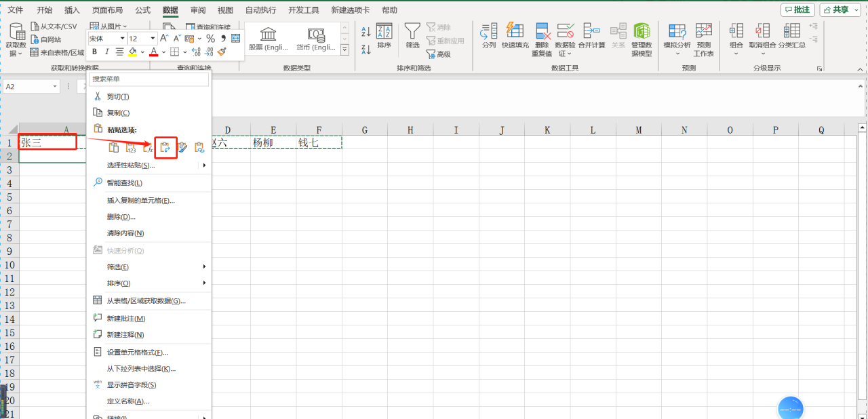The width and height of the screenshot is (868, 419).
Task: Click increase font size in mini toolbar
Action: (x=164, y=39)
